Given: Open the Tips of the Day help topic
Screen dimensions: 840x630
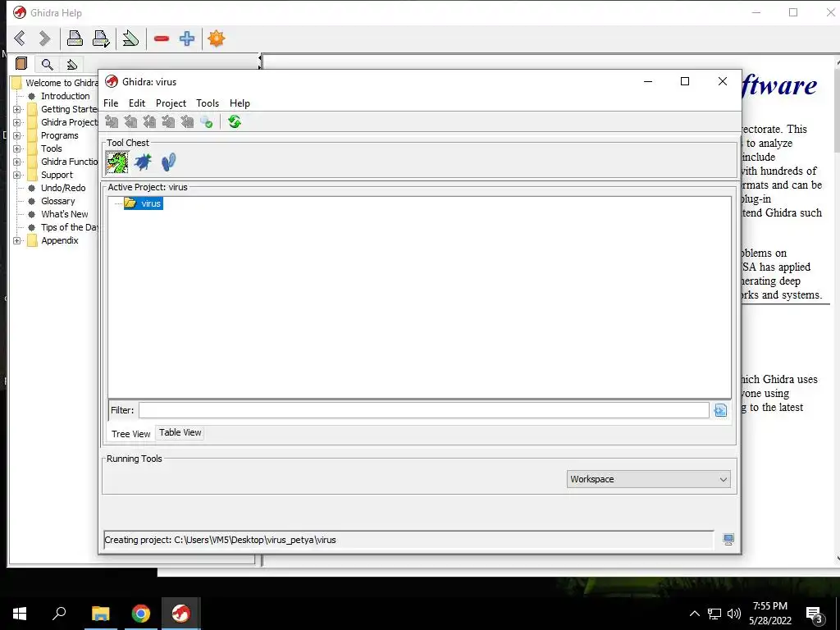Looking at the screenshot, I should click(x=70, y=227).
